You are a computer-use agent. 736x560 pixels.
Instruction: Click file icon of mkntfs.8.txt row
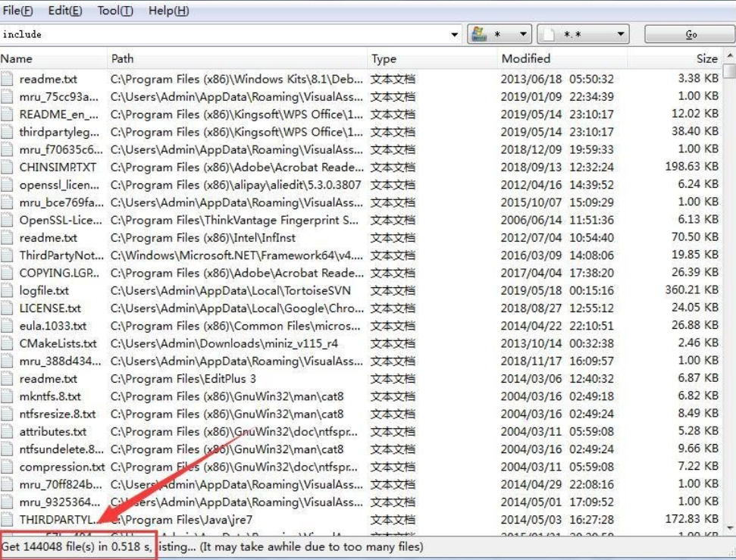tap(7, 396)
